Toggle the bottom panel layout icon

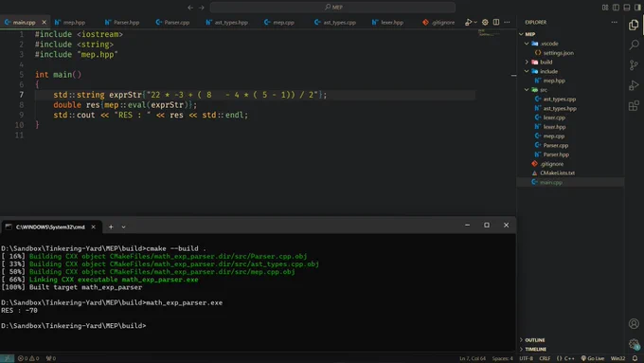pyautogui.click(x=627, y=8)
